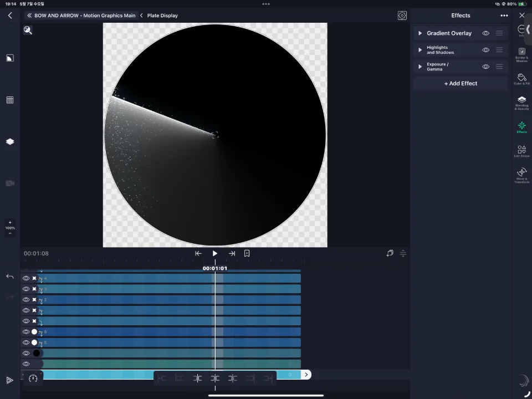Image resolution: width=532 pixels, height=399 pixels.
Task: Open the speed gauge icon
Action: [x=33, y=378]
